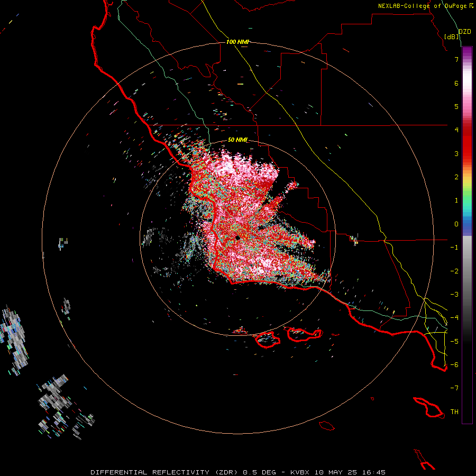
Task: Click the 2 value on color scale
Action: pos(456,177)
